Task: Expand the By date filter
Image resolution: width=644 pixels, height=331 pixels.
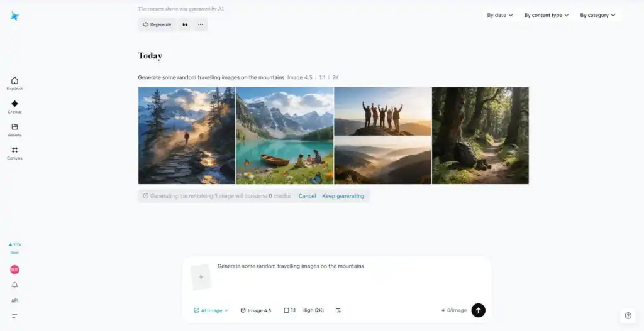Action: (500, 15)
